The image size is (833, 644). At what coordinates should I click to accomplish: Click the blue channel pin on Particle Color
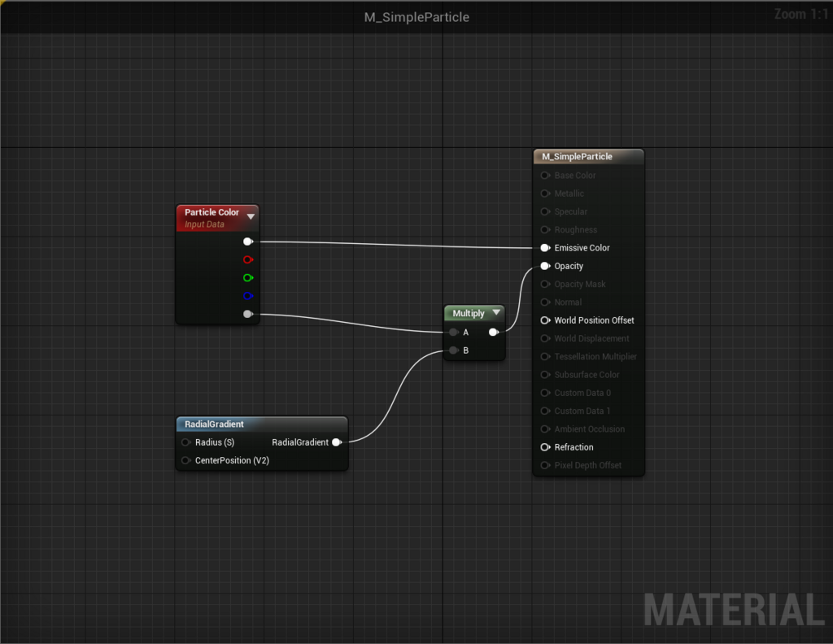247,296
